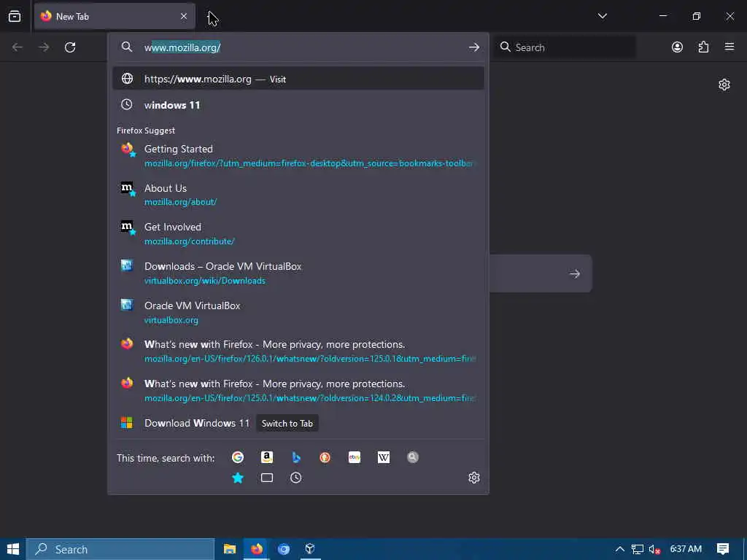Search this time with DuckDuckGo
The width and height of the screenshot is (747, 560).
pos(325,458)
